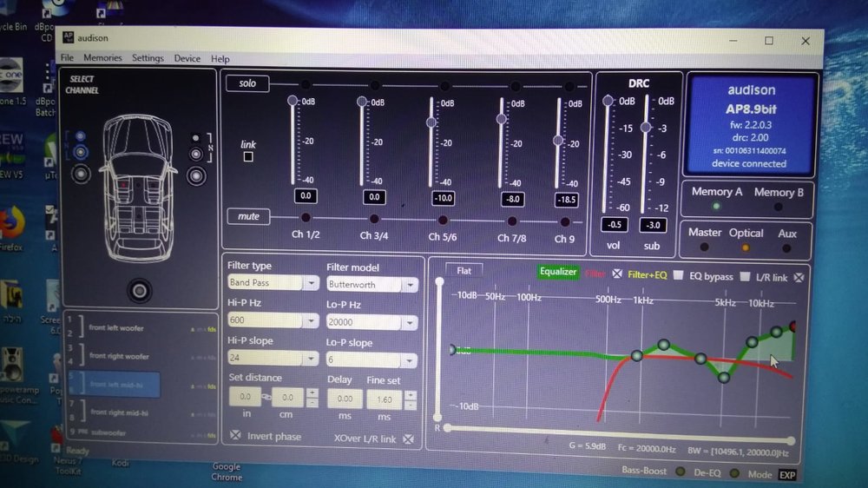The image size is (868, 488).
Task: Select the front right mid-hi channel row
Action: click(141, 412)
